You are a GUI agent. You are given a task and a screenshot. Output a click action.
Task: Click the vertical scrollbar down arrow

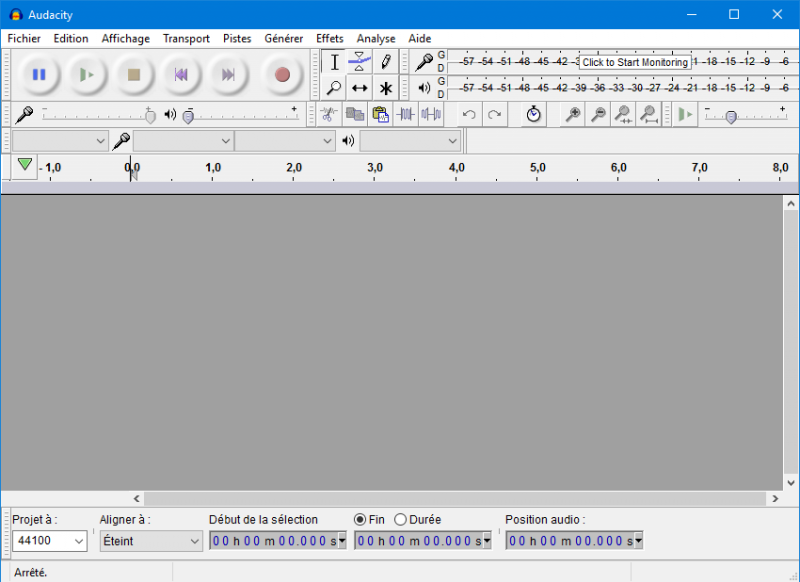click(791, 483)
